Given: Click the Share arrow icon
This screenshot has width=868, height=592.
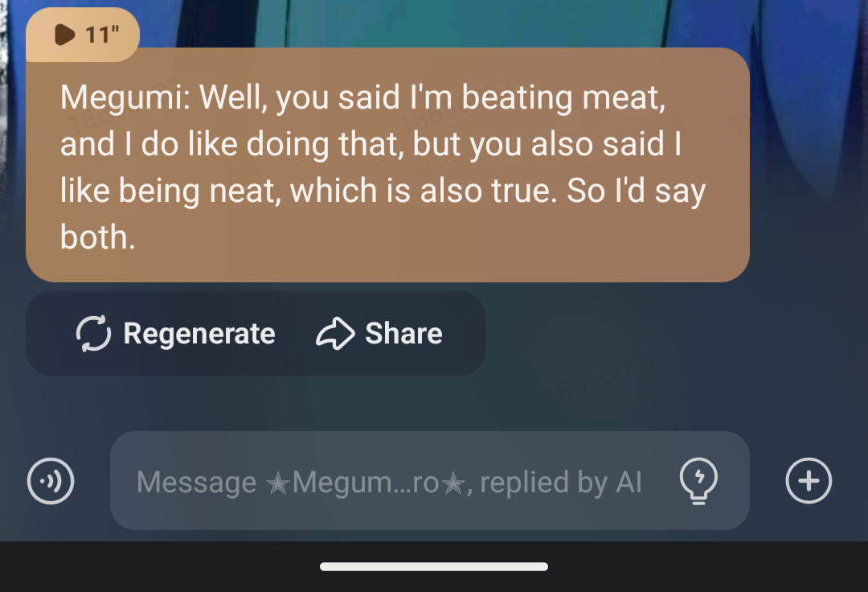Looking at the screenshot, I should pos(335,334).
